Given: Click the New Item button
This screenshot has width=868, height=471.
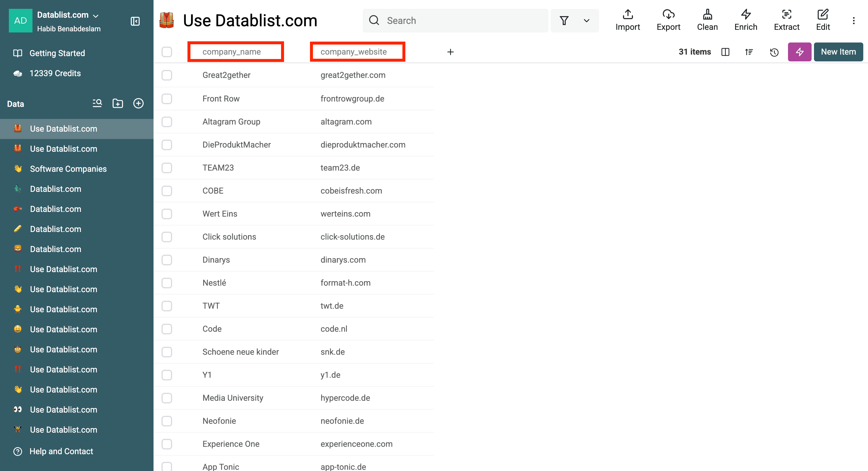Looking at the screenshot, I should point(838,52).
